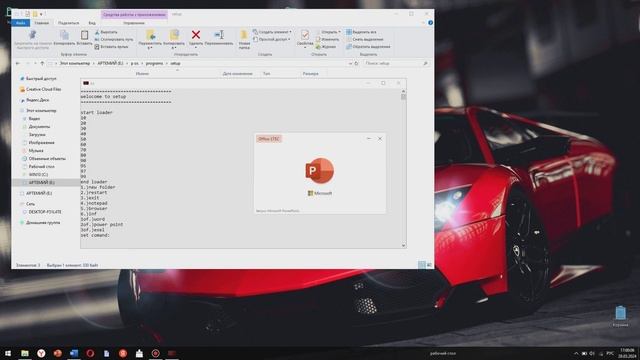640x360 pixels.
Task: Open Copy to (Копировать в) dropdown
Action: point(174,40)
